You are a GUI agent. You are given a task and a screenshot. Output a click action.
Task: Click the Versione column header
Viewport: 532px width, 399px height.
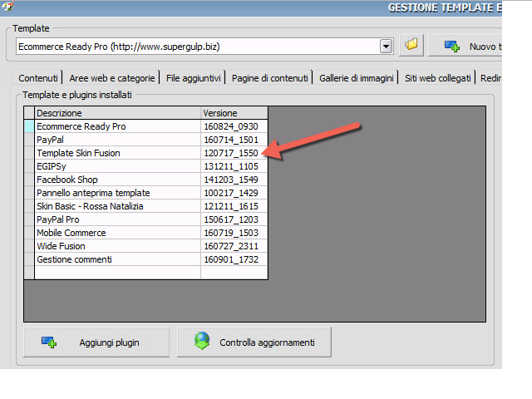tap(234, 113)
